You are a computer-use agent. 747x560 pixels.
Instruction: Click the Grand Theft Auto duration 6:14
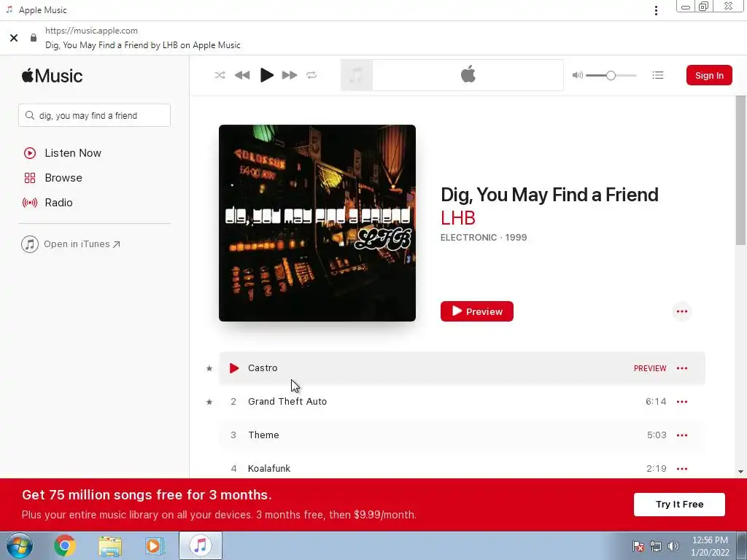656,402
